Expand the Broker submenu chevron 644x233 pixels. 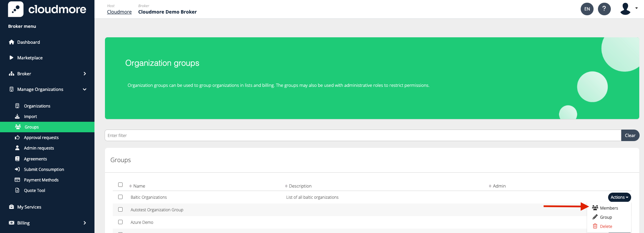pyautogui.click(x=85, y=74)
